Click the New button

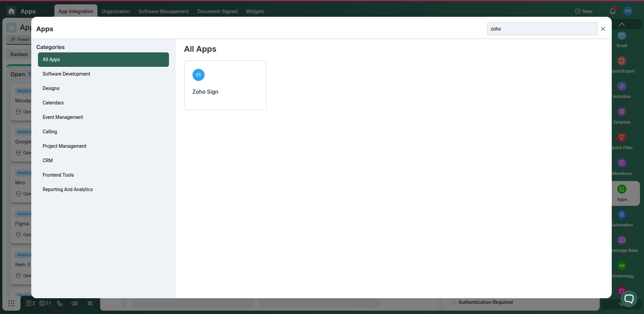click(x=584, y=11)
